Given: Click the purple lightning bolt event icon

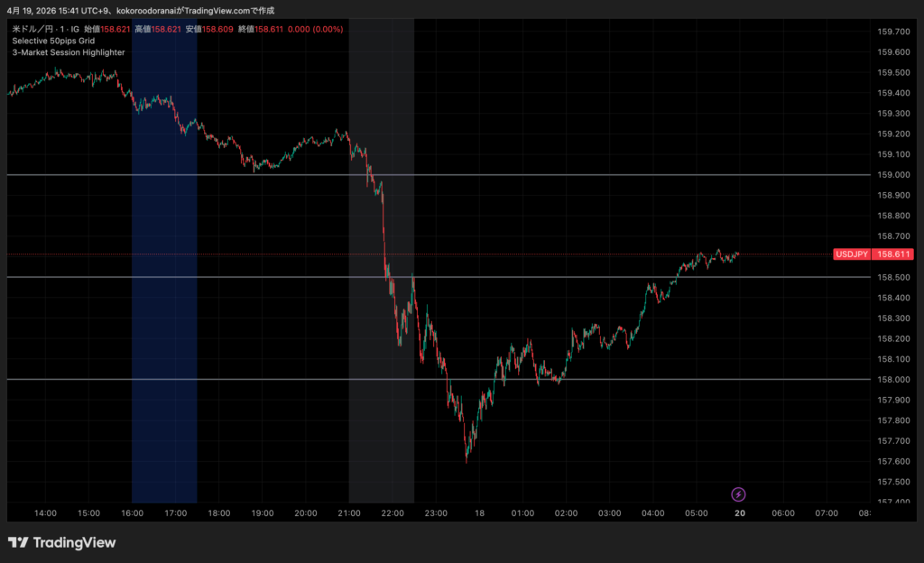Looking at the screenshot, I should [739, 494].
